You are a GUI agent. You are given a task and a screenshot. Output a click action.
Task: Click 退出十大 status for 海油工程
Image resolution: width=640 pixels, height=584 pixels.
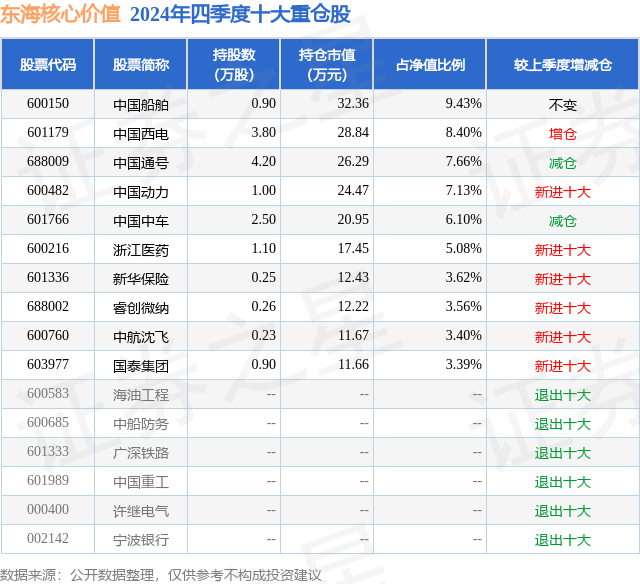point(563,395)
